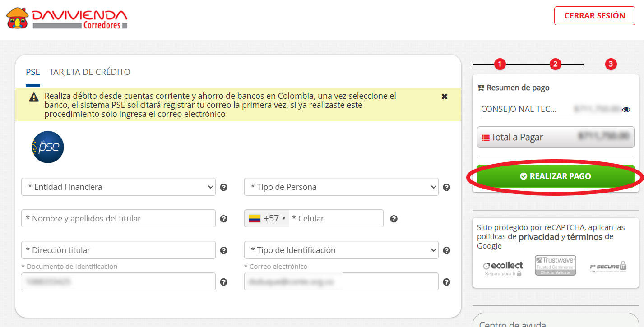Open the +57 country code selector

pyautogui.click(x=267, y=219)
